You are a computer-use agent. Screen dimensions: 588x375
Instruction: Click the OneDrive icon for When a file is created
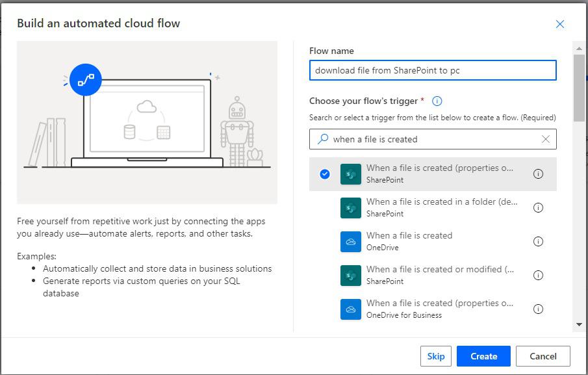pyautogui.click(x=351, y=242)
